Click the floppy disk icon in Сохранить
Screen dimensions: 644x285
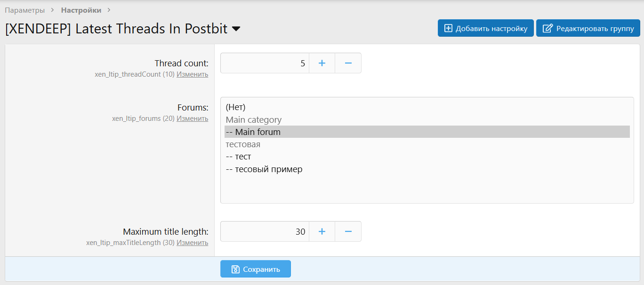(x=235, y=269)
